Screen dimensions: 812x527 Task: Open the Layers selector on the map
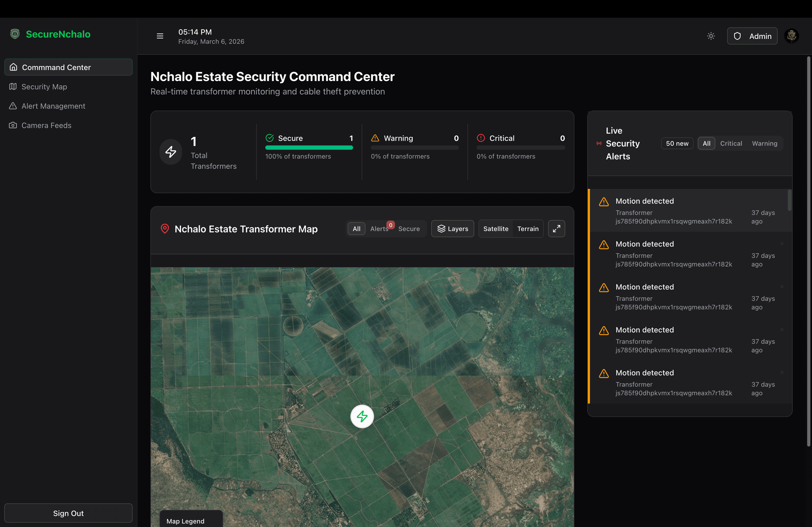(x=452, y=229)
